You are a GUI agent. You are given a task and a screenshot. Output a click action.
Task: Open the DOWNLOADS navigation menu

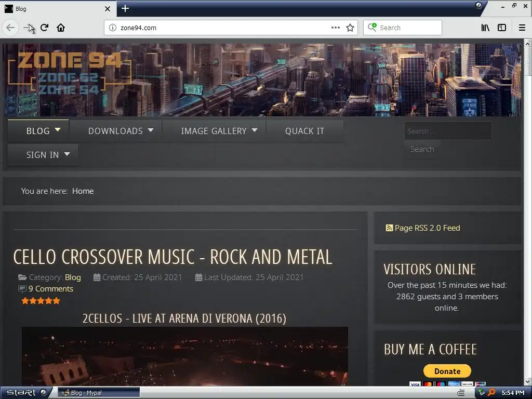click(x=115, y=131)
